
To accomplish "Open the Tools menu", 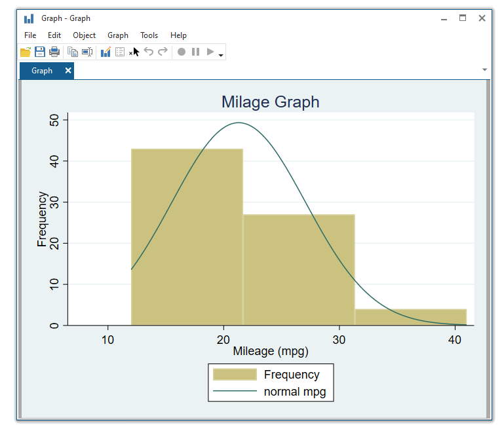I will tap(149, 35).
